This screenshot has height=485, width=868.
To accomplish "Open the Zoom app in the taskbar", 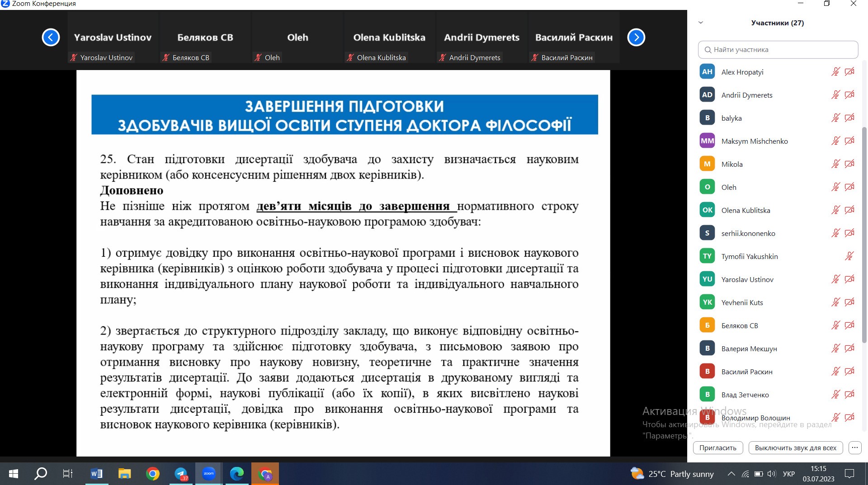I will 208,473.
